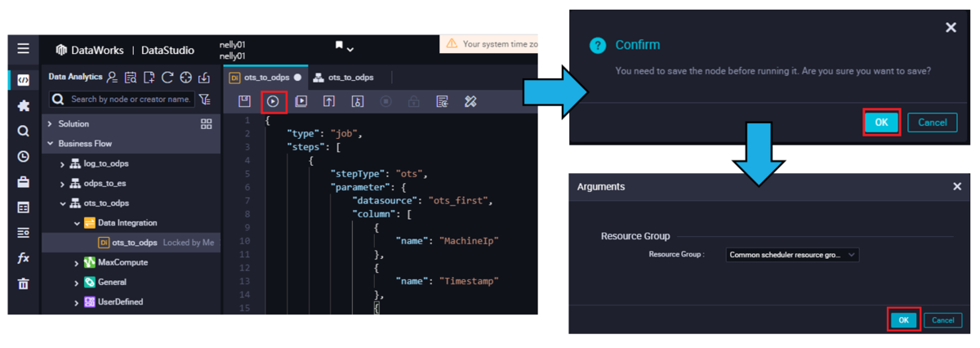Viewport: 980px width, 348px height.
Task: Click the submit upward-arrow icon in toolbar
Action: coord(329,101)
